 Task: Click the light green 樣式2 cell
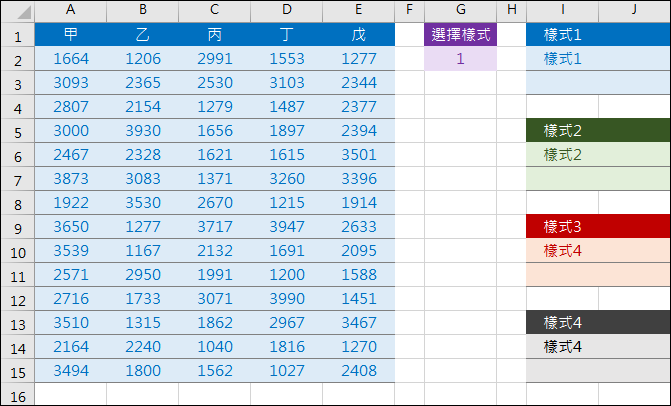(x=562, y=154)
